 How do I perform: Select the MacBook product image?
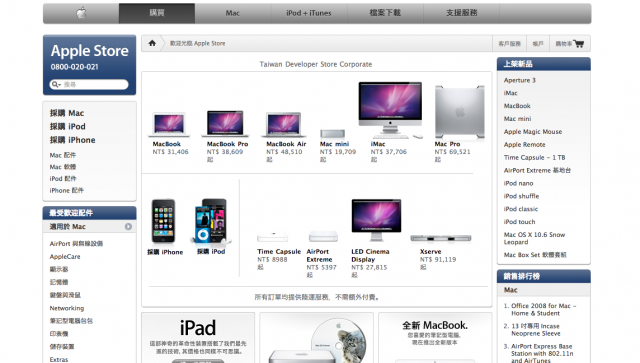169,124
